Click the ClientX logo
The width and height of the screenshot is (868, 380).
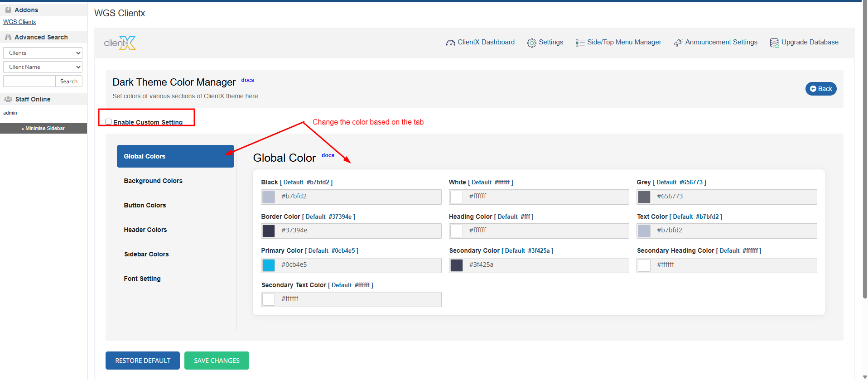[x=120, y=43]
